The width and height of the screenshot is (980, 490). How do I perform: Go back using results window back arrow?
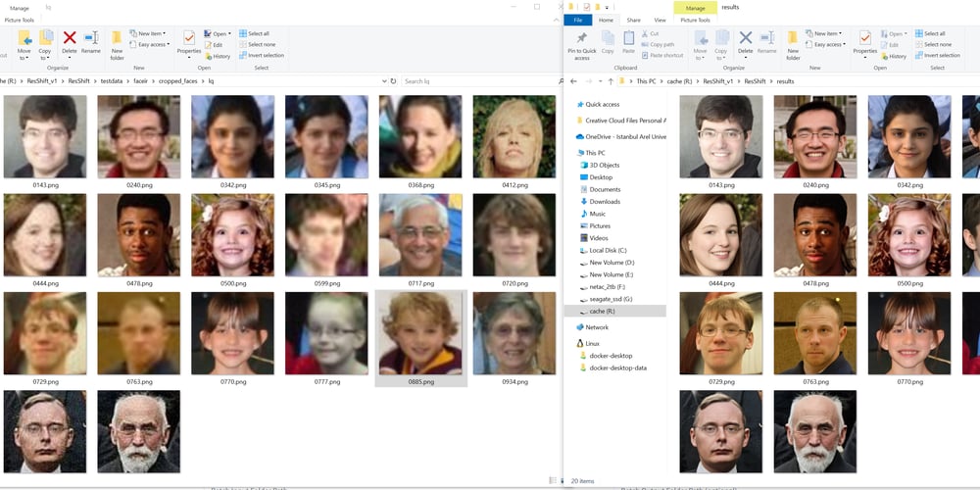coord(573,81)
